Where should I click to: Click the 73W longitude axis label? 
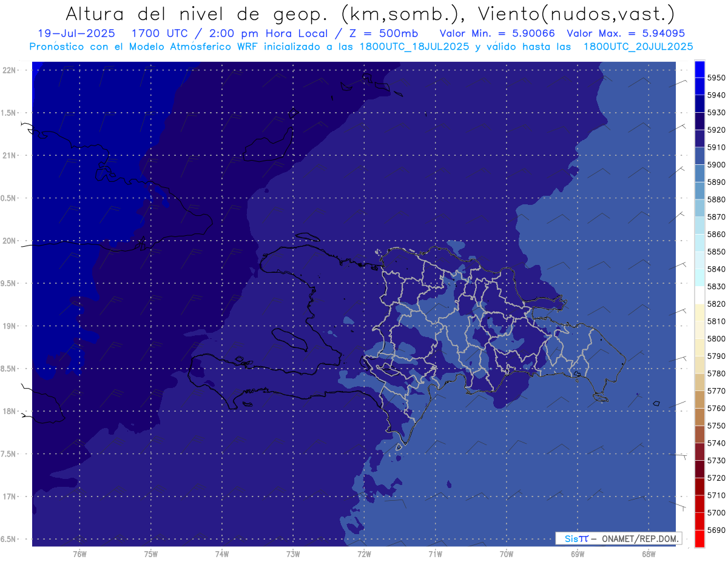point(293,554)
